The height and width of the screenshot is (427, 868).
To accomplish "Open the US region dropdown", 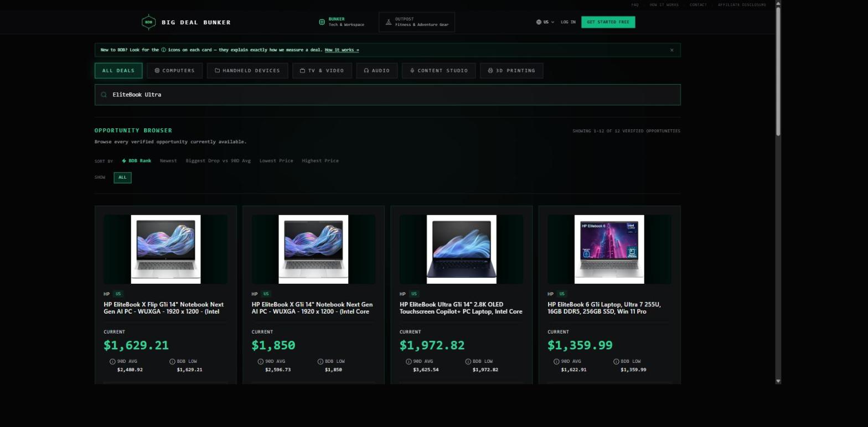I will click(545, 22).
